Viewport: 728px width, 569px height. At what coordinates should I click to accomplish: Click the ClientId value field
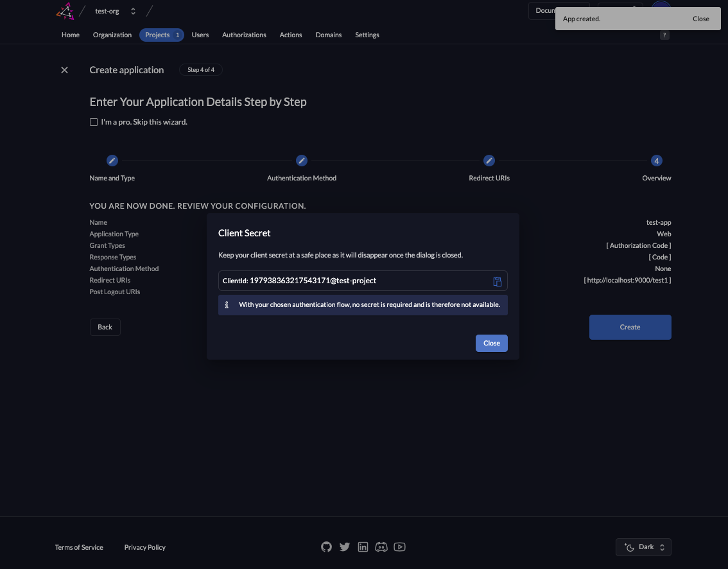pyautogui.click(x=363, y=281)
